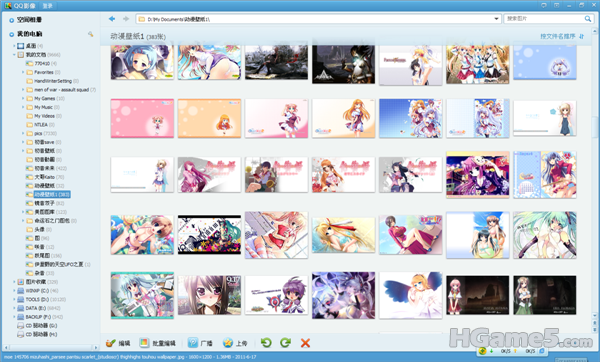This screenshot has height=362, width=600.
Task: Click the magnifier icon in search box
Action: [x=588, y=19]
